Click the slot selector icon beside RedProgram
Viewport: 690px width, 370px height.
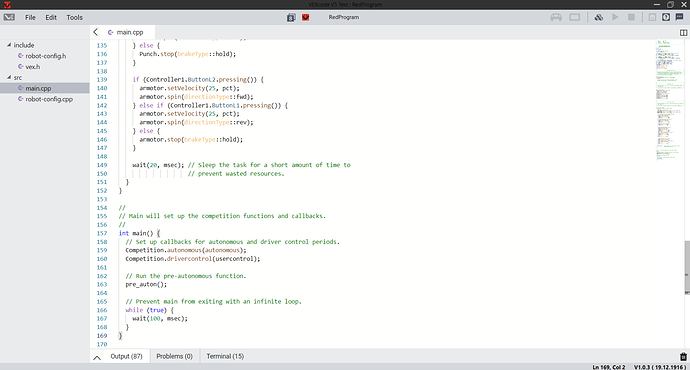point(291,17)
